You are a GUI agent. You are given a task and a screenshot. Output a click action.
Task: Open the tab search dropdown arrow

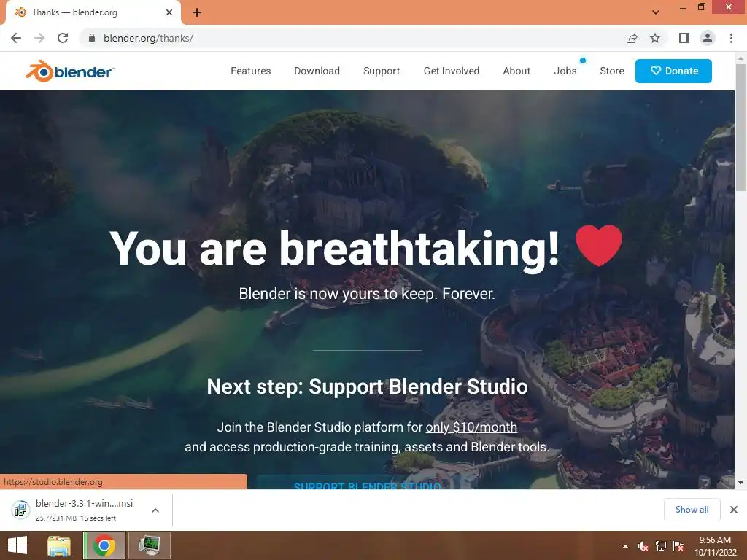[x=656, y=12]
